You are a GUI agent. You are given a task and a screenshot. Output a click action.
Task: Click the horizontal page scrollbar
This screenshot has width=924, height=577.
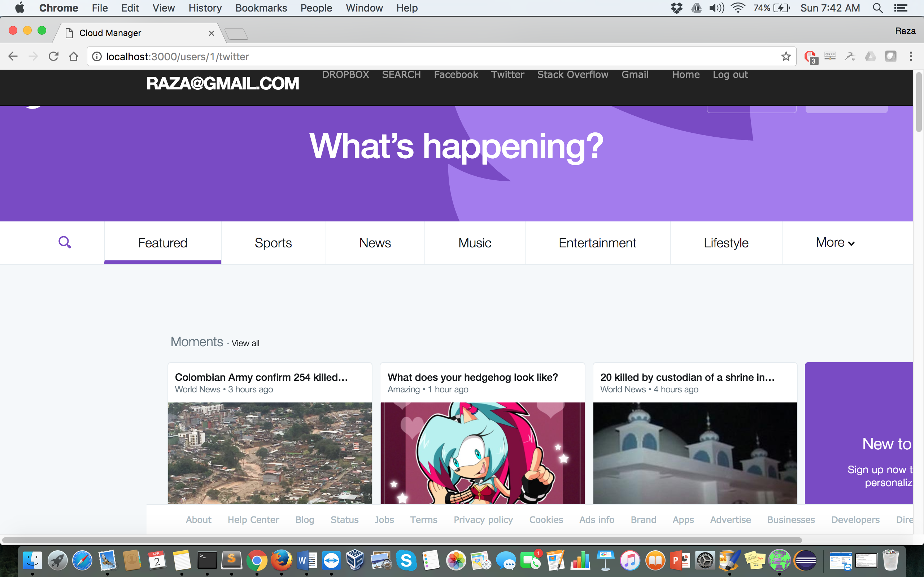401,540
